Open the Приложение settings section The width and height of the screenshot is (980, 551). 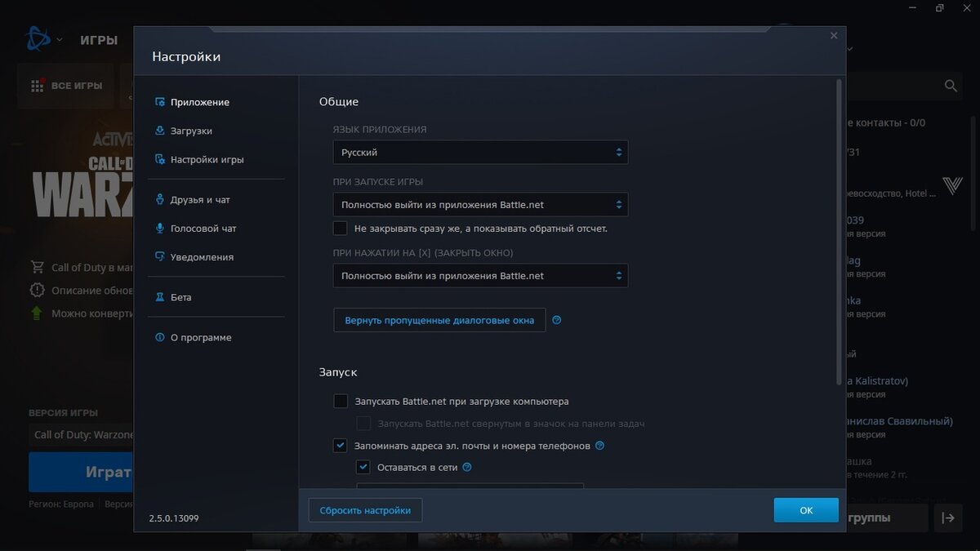tap(200, 102)
